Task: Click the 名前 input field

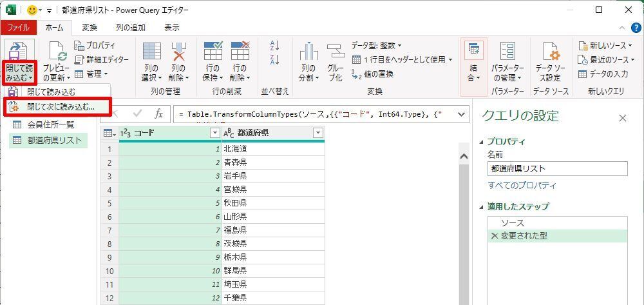Action: click(558, 168)
